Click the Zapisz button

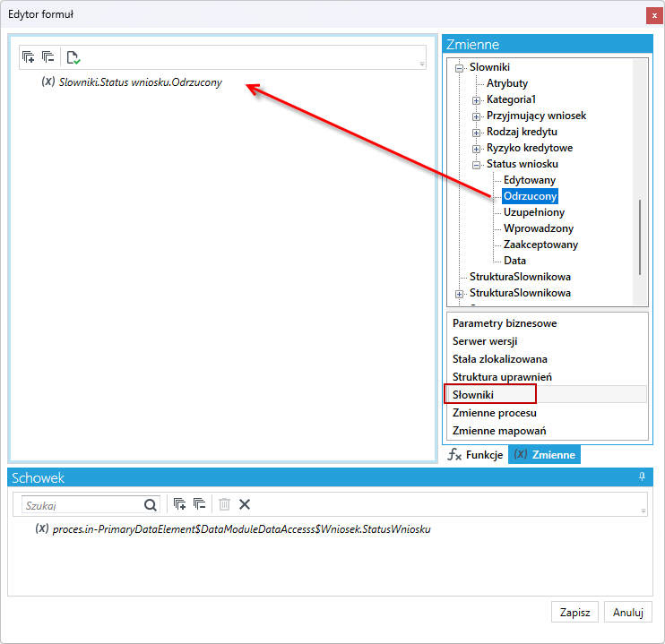click(x=574, y=612)
